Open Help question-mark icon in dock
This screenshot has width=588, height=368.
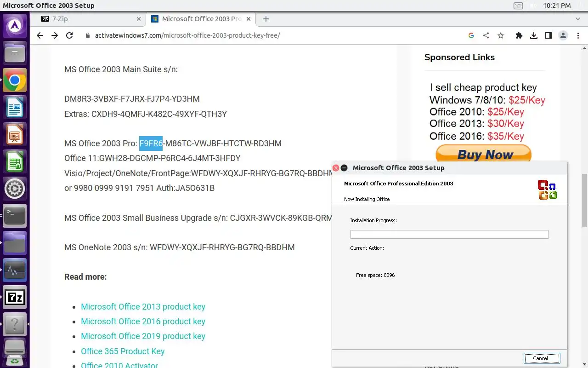point(15,324)
